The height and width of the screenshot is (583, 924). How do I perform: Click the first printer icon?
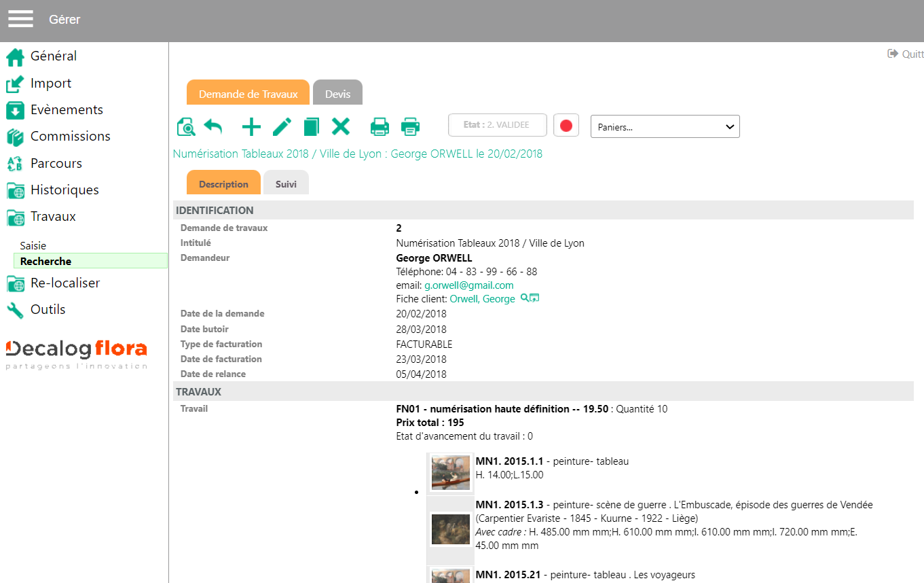point(380,127)
